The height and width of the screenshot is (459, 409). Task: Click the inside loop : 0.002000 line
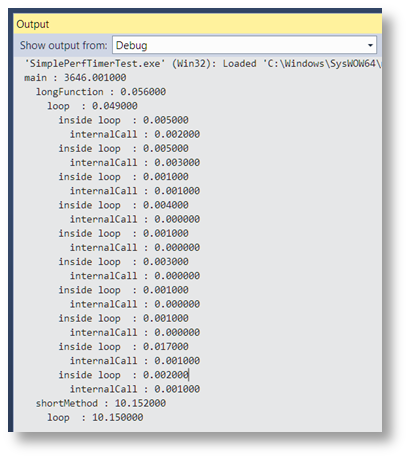[123, 375]
